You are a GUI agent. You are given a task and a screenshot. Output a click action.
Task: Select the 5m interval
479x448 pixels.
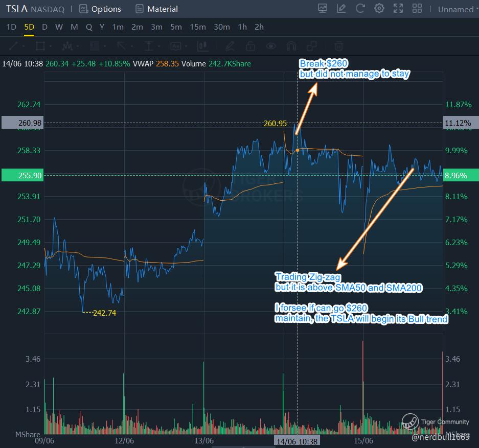(x=176, y=27)
